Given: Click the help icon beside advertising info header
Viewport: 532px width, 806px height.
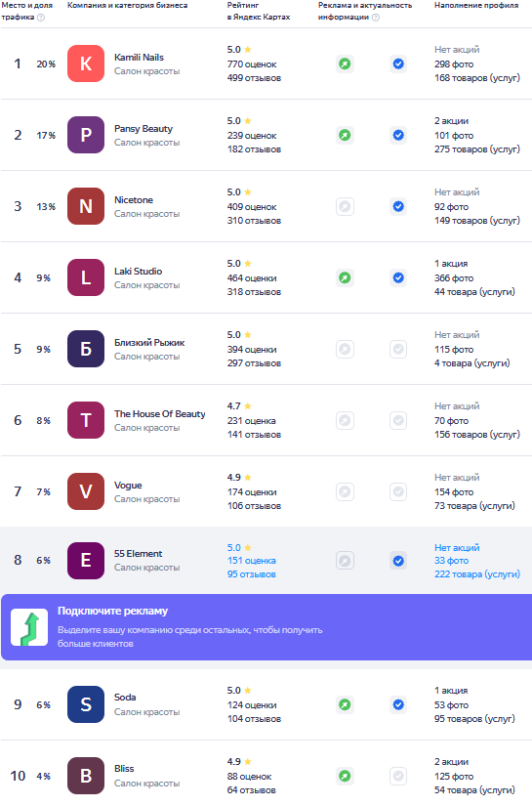Looking at the screenshot, I should point(376,18).
